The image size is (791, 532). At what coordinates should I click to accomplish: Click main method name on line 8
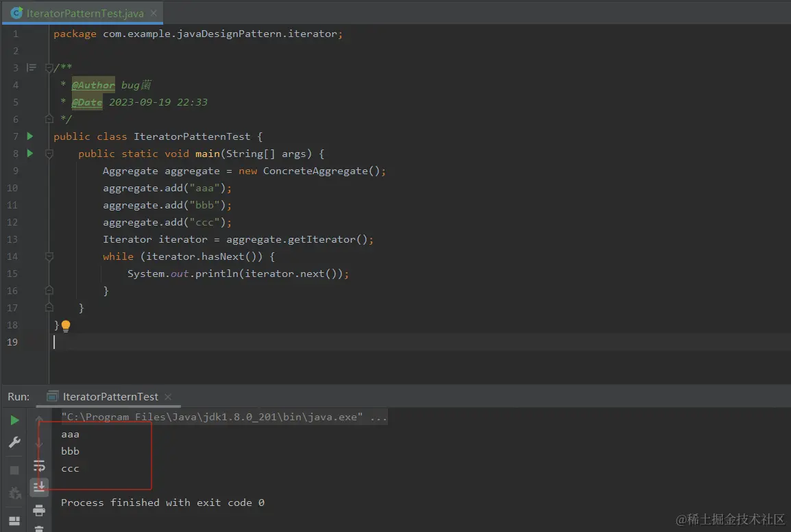pos(207,154)
